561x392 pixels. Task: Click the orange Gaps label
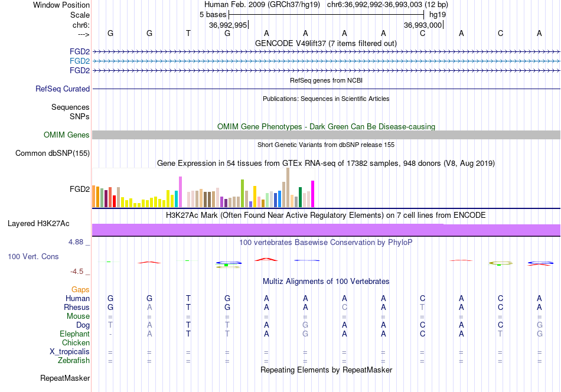(80, 289)
